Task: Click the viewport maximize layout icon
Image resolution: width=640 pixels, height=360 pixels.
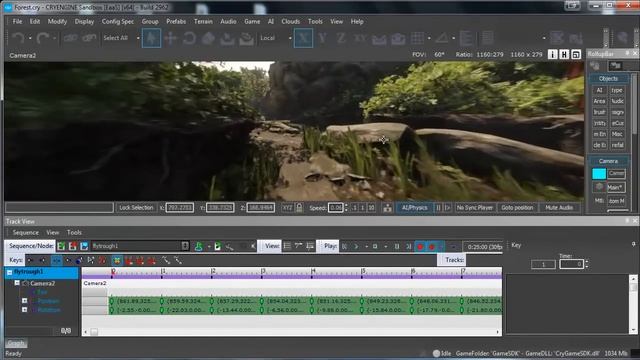Action: pos(576,54)
